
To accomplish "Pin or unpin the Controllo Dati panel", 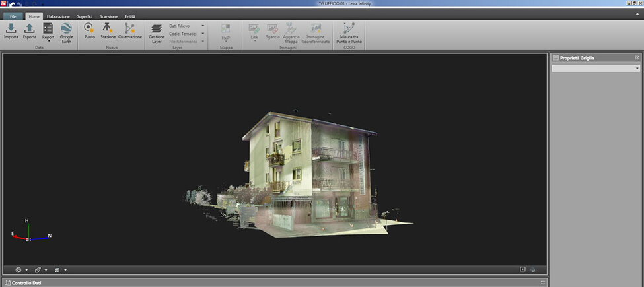I will pyautogui.click(x=542, y=282).
